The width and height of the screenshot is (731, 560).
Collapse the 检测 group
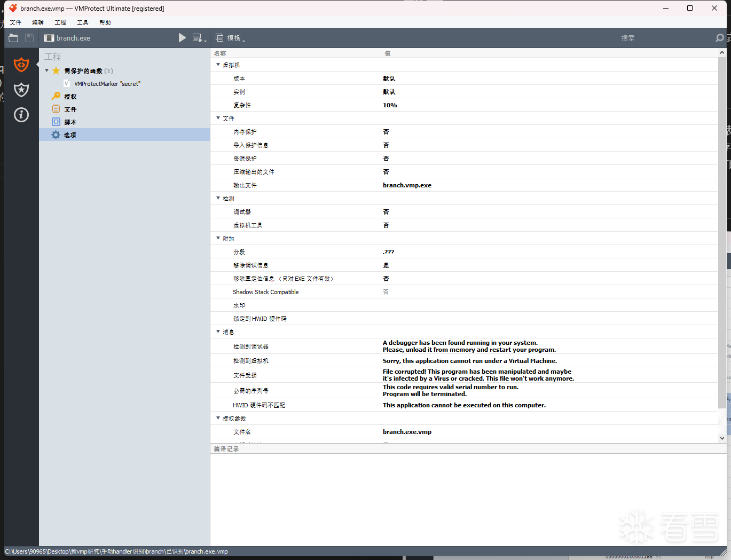click(218, 198)
